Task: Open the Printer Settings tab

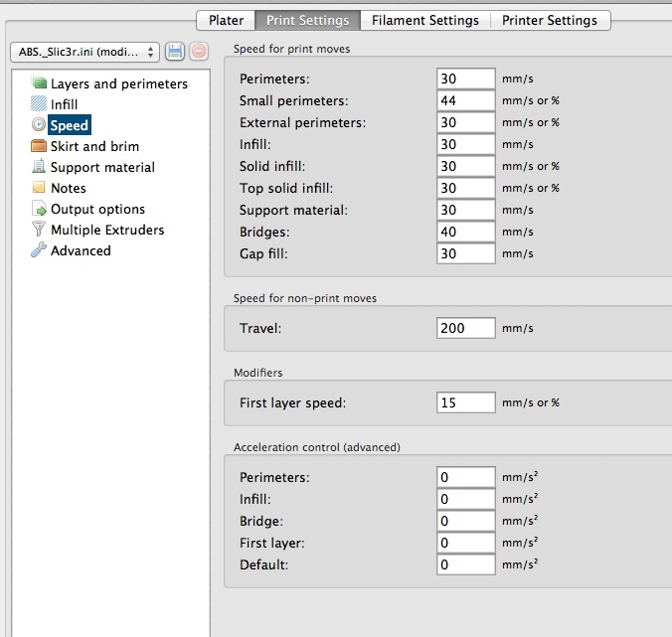Action: point(550,20)
